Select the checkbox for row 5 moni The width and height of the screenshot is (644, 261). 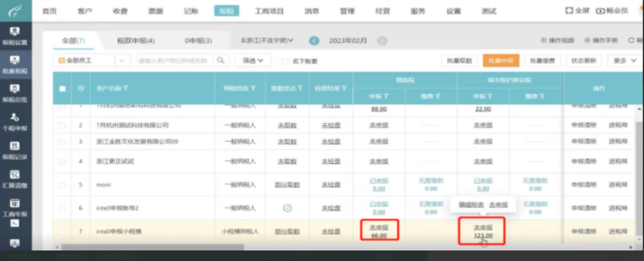(x=62, y=185)
